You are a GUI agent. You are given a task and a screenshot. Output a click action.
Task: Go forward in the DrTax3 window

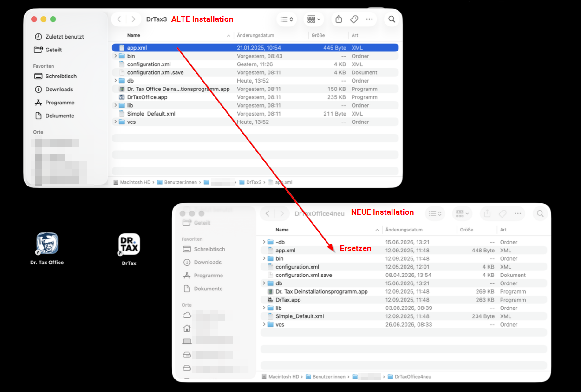tap(134, 19)
